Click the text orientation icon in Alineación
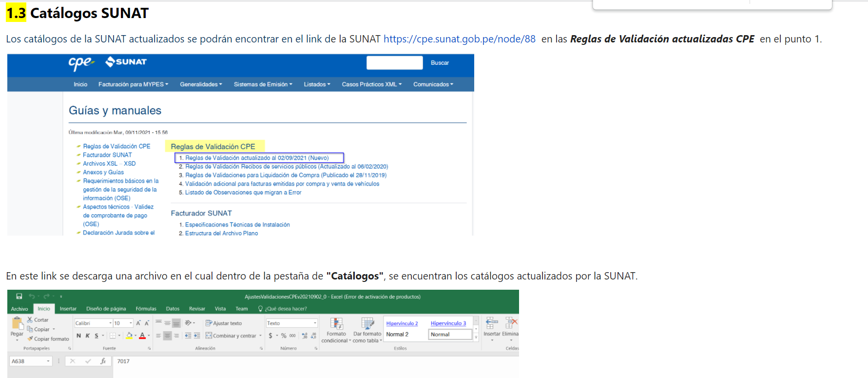 pos(188,323)
